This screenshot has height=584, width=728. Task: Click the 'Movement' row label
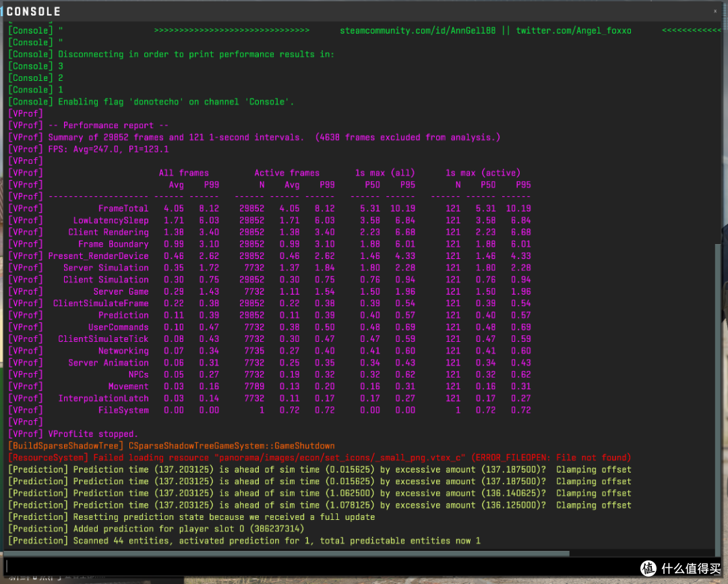click(129, 386)
